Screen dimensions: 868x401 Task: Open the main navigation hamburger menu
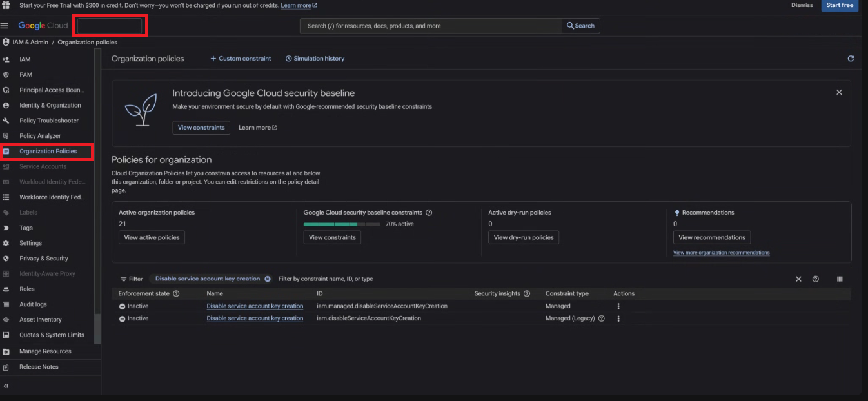coord(5,26)
